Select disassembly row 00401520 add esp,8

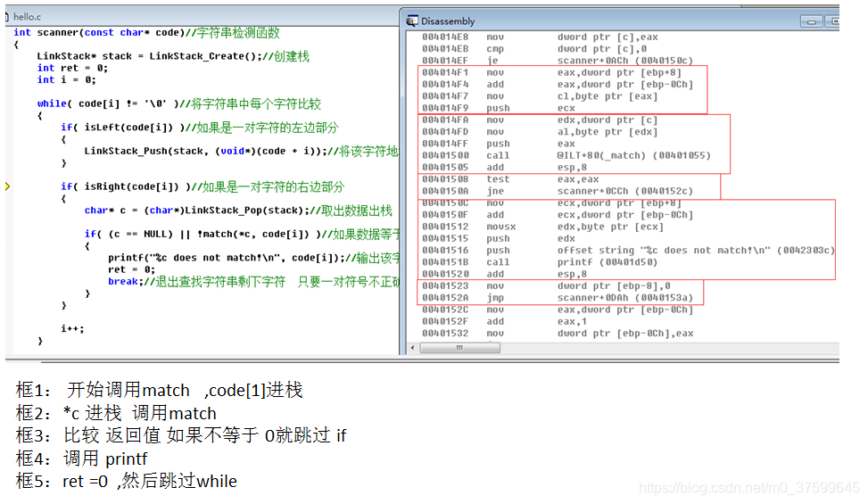tap(504, 274)
